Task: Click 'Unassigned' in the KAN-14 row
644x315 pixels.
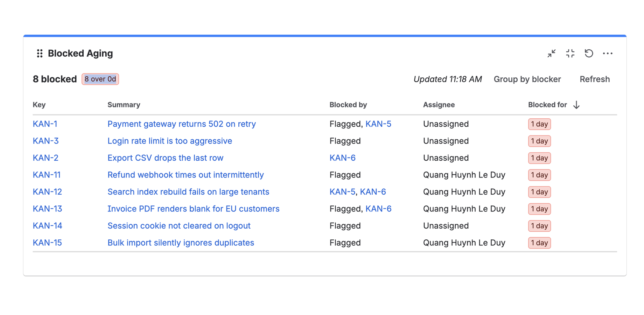Action: pos(446,226)
